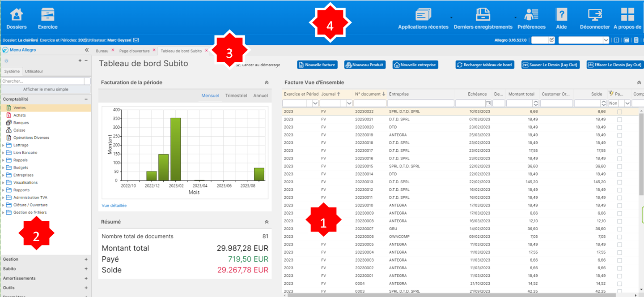Click the Déconnecter icon

pyautogui.click(x=595, y=14)
